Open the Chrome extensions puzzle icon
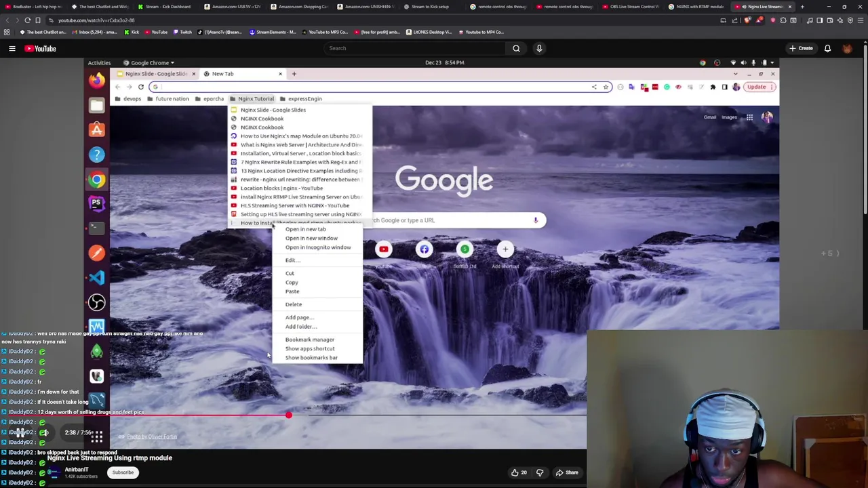868x488 pixels. 713,87
